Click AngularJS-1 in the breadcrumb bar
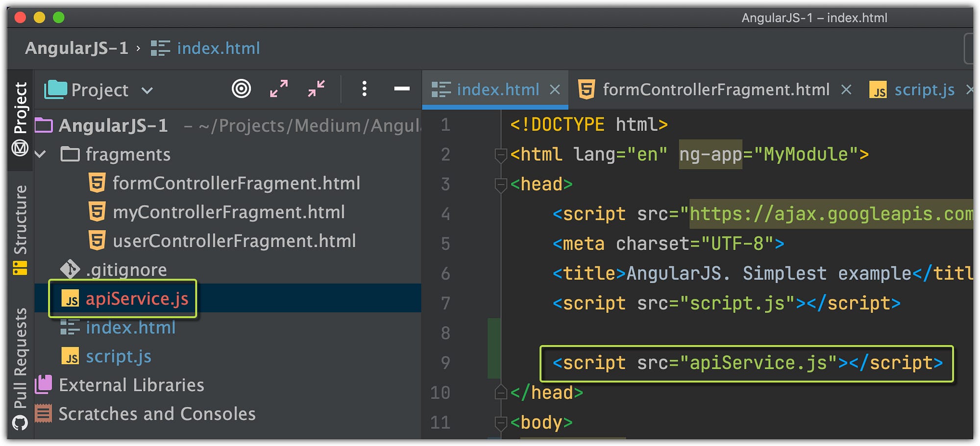This screenshot has height=446, width=980. [x=77, y=48]
